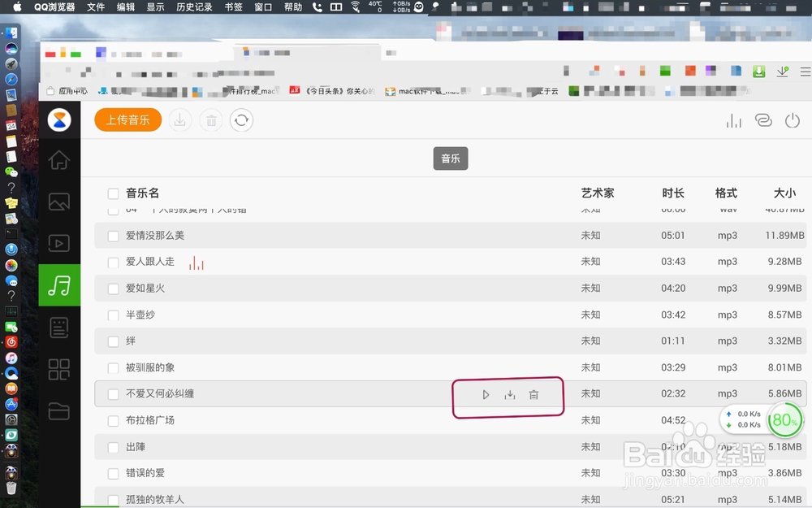This screenshot has height=508, width=812.
Task: Open the Trash in the Dock
Action: (11, 488)
